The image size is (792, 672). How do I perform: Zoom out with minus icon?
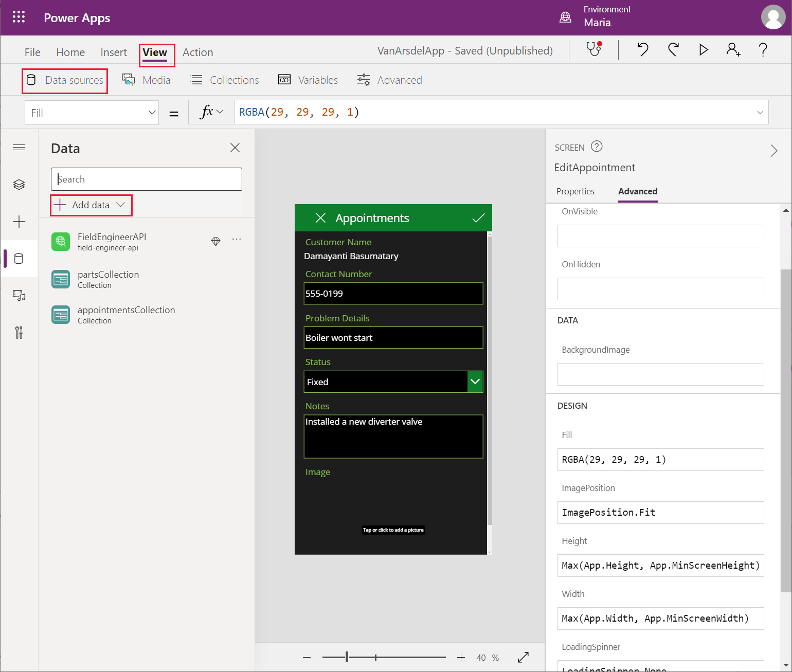coord(307,658)
